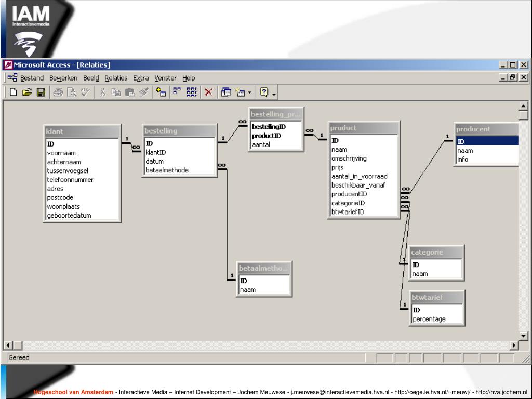Click the Format Painter brush icon

coord(144,92)
